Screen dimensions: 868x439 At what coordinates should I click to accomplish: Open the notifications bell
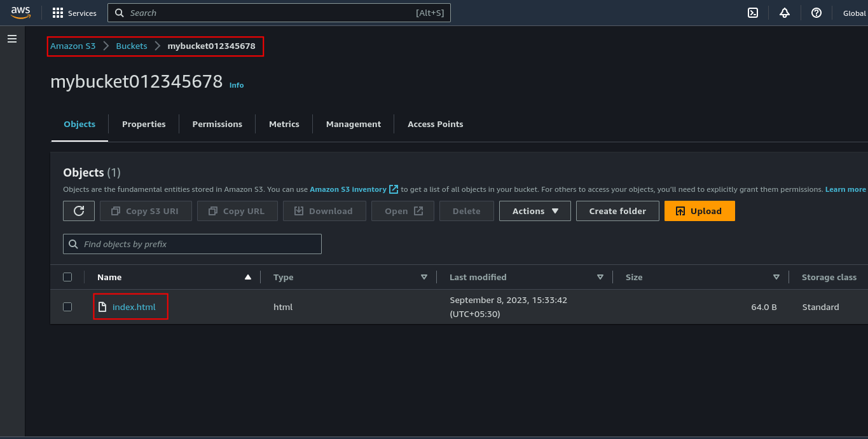click(x=785, y=13)
